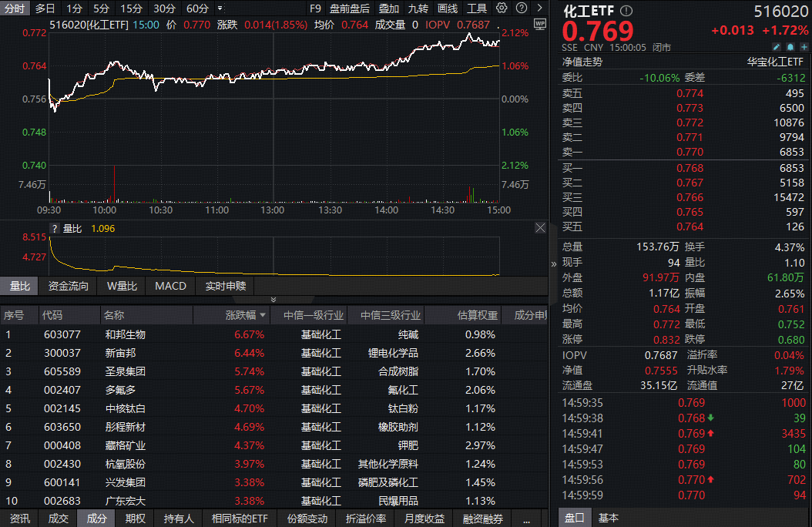
Task: Select the 和邦生物 row in constituents list
Action: pyautogui.click(x=125, y=334)
